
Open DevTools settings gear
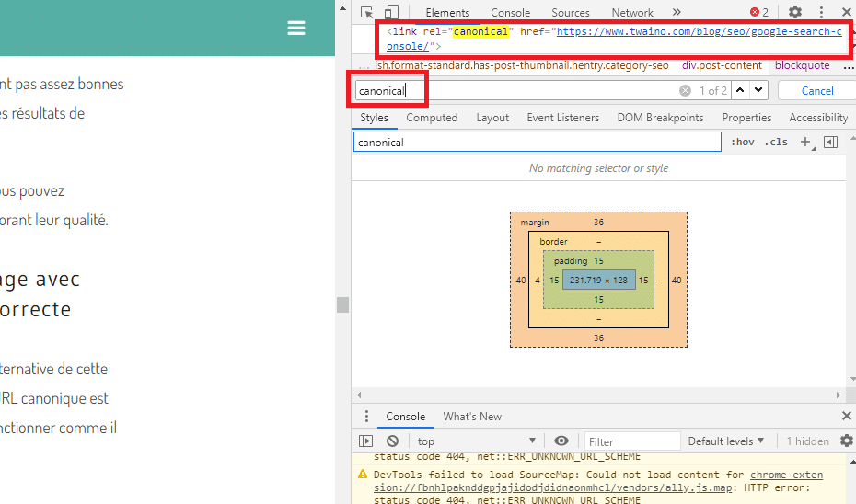click(x=795, y=12)
